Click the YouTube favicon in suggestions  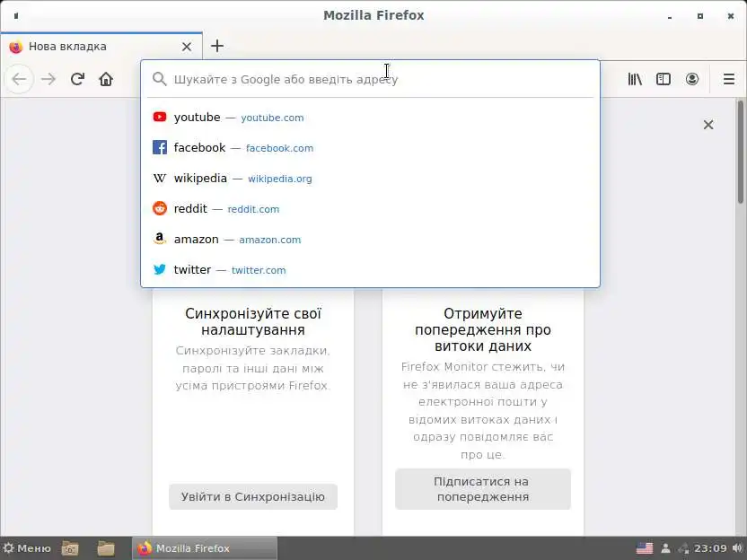(x=160, y=117)
